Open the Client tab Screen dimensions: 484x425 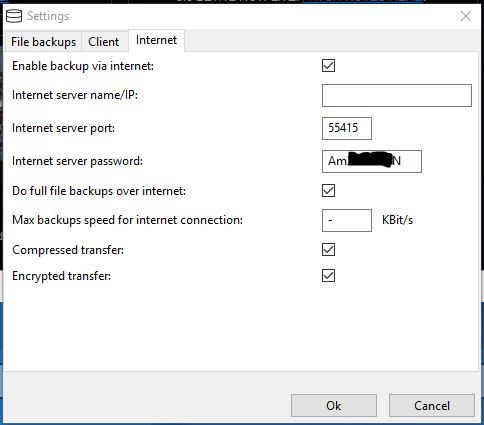click(x=104, y=42)
